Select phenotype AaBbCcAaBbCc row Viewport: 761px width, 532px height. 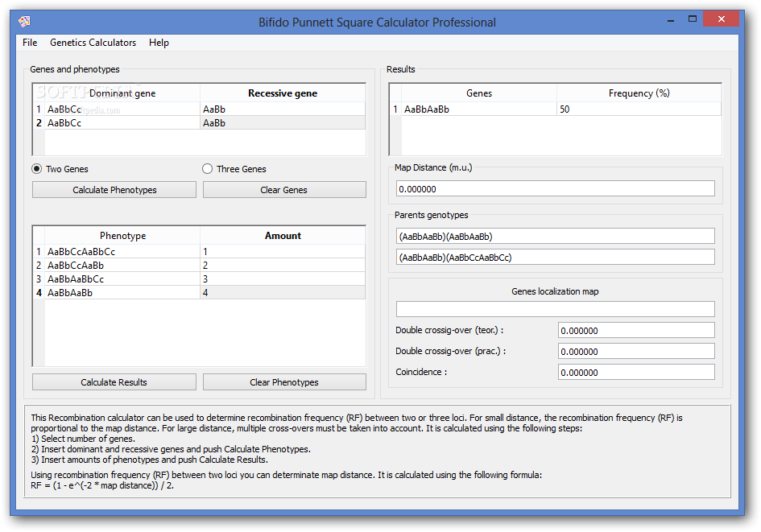tap(122, 252)
